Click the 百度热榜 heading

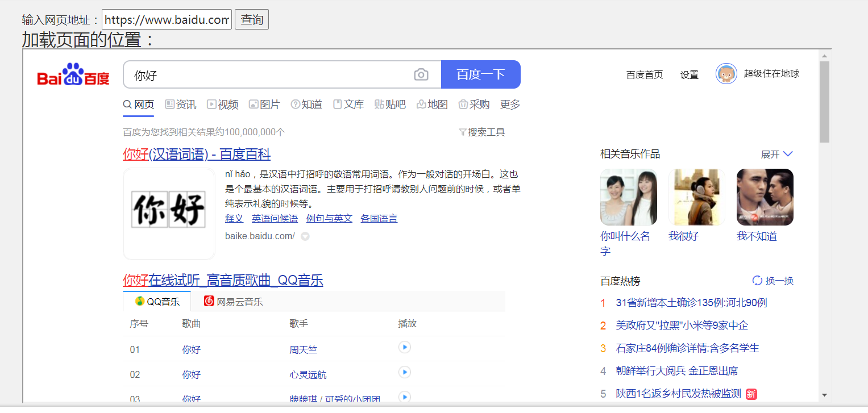pos(620,281)
